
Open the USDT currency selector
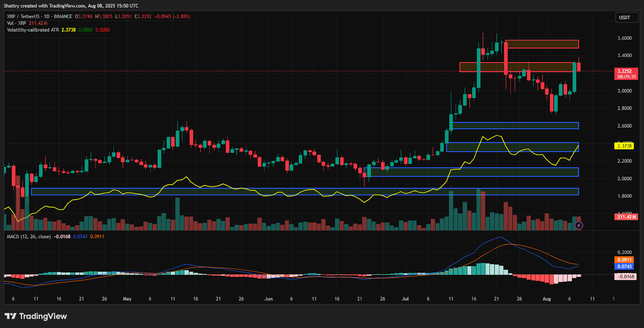627,18
